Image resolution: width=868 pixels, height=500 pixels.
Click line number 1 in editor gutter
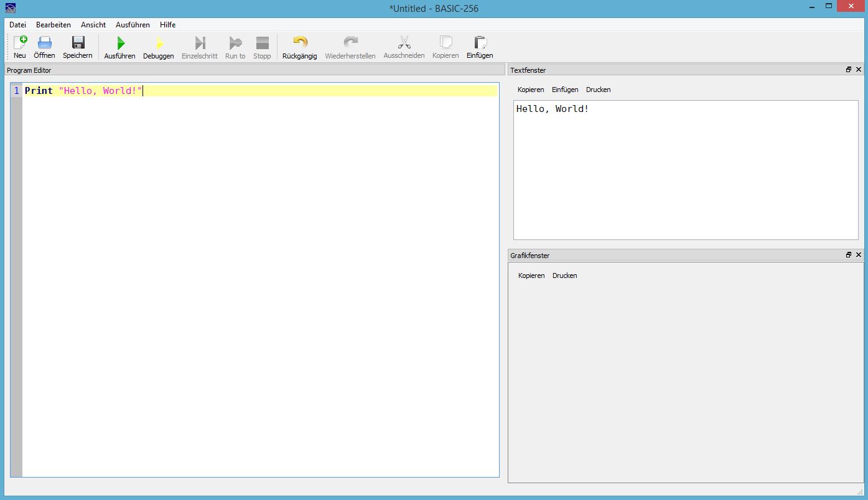click(17, 91)
